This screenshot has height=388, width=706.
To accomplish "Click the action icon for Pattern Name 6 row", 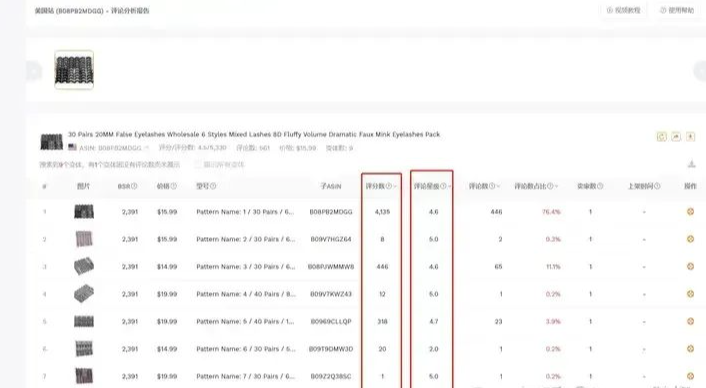I will pos(690,349).
